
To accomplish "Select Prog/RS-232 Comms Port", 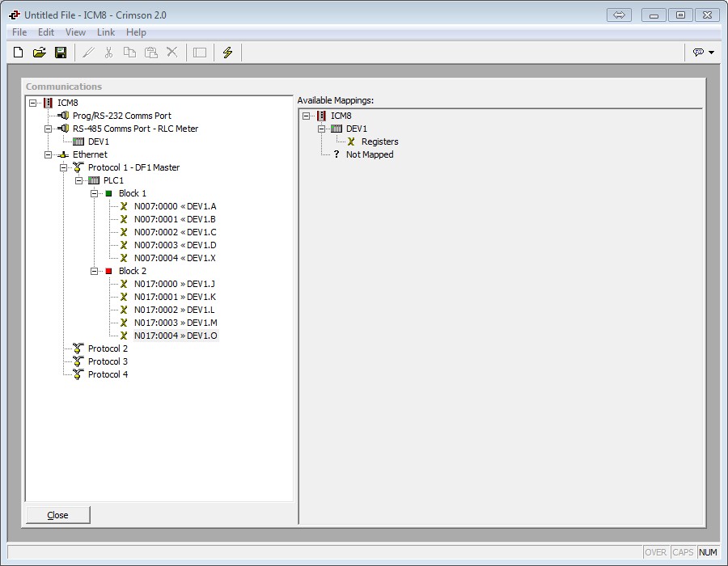I will 121,116.
